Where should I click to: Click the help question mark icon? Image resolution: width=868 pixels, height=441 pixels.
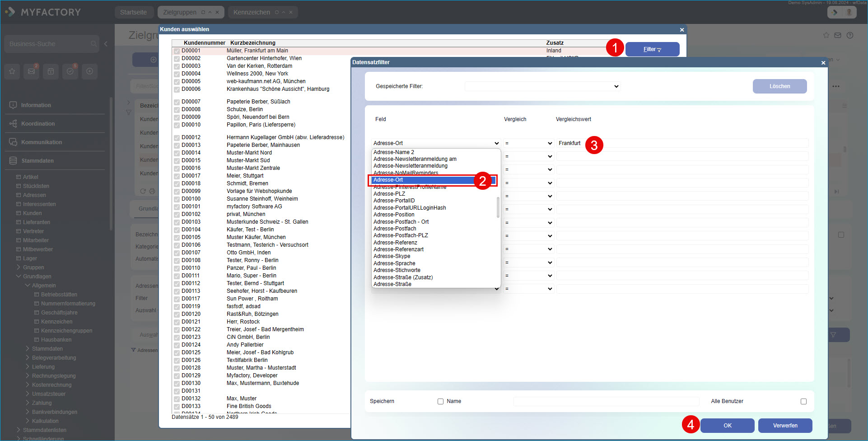point(850,35)
